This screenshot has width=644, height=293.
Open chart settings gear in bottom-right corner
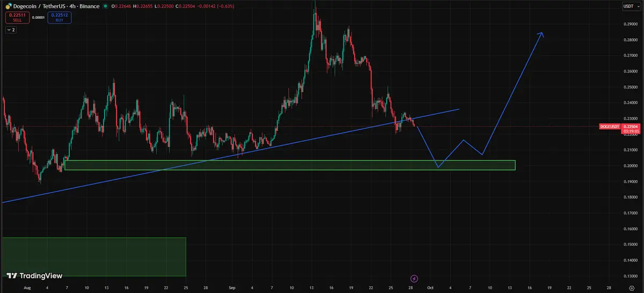coord(631,288)
